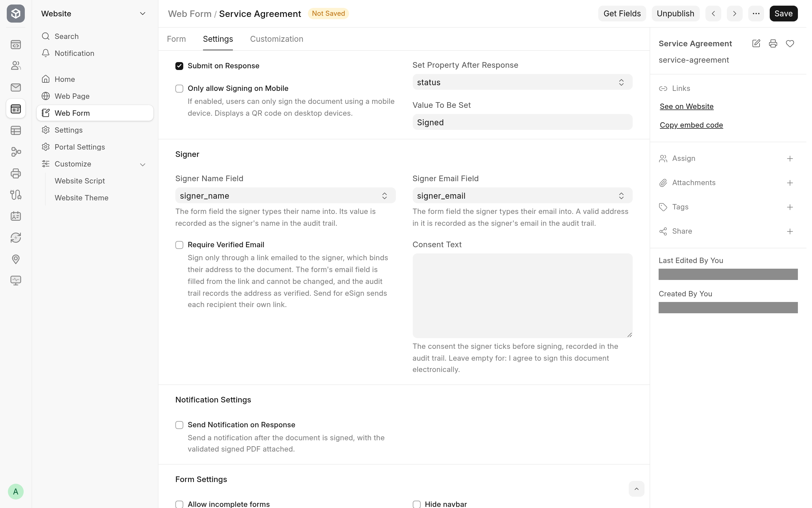Check Allow incomplete forms
The width and height of the screenshot is (812, 508).
point(179,504)
